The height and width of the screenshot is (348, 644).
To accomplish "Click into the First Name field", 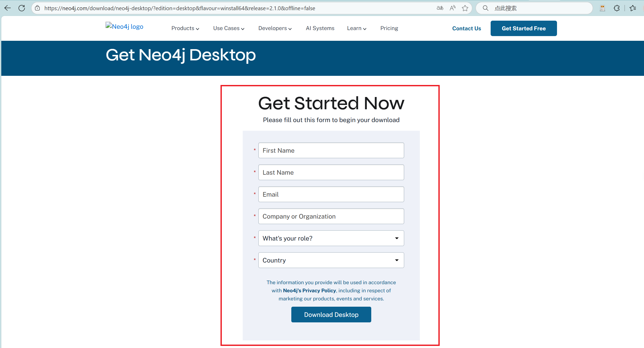I will coord(331,150).
